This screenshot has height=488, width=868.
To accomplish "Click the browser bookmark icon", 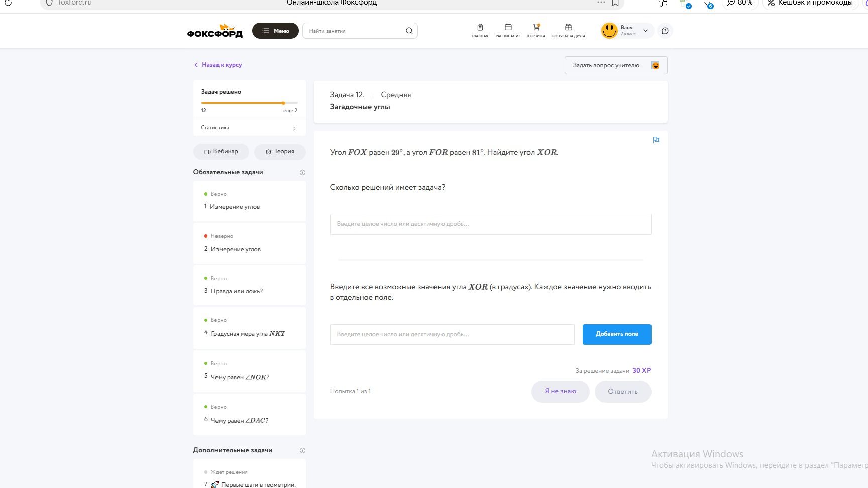I will 615,3.
